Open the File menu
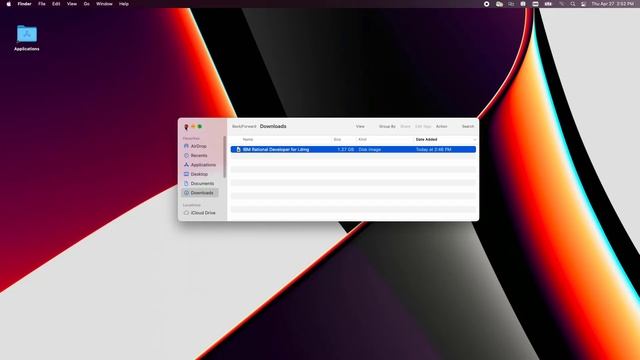640x360 pixels. tap(42, 4)
